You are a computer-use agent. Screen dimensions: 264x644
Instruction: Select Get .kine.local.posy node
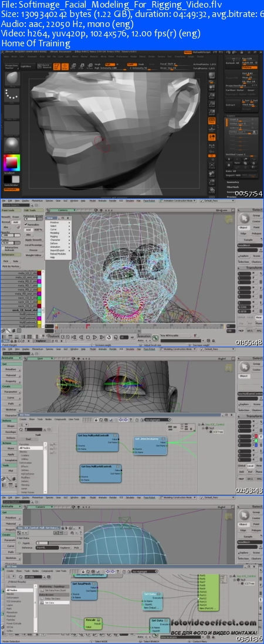click(x=151, y=445)
